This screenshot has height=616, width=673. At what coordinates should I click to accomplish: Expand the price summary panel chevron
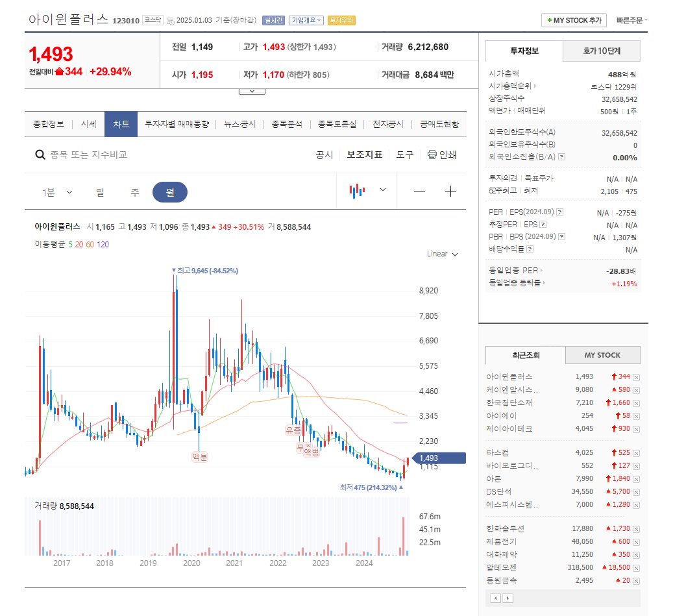252,92
